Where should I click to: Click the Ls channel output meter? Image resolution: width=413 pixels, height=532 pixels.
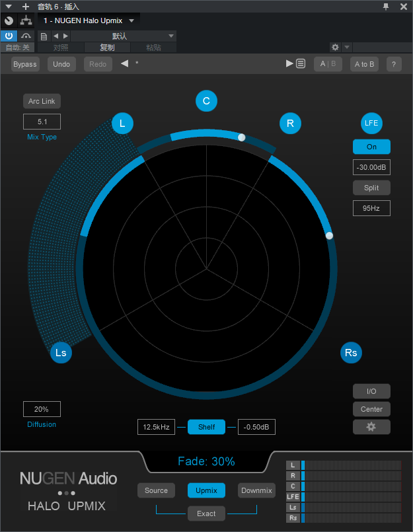point(352,508)
